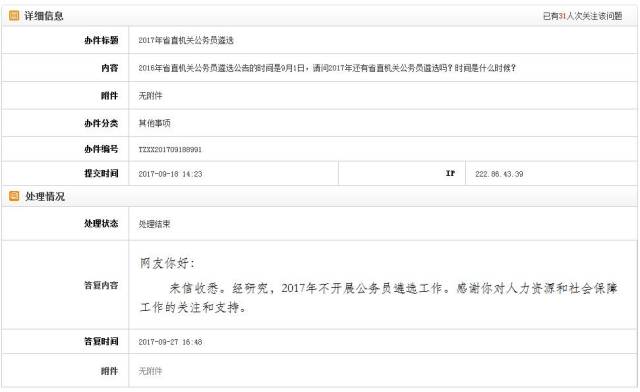Click the reply line 工作的关注和支持
Screen dimensions: 640x392
(x=189, y=307)
